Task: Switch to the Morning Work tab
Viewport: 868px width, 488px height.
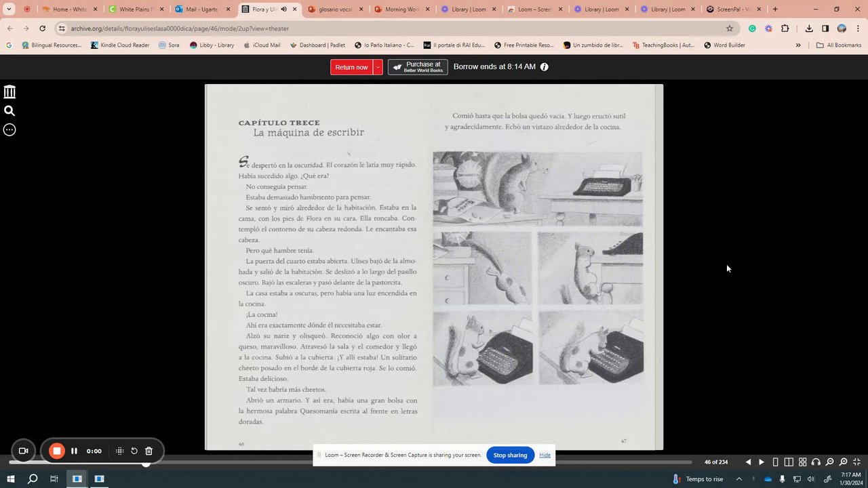Action: click(401, 9)
